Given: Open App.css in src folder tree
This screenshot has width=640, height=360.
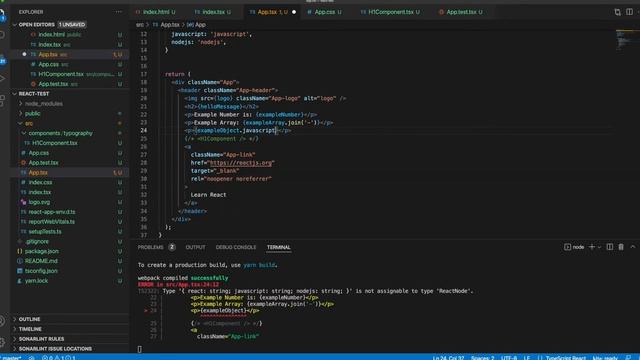Looking at the screenshot, I should (38, 153).
